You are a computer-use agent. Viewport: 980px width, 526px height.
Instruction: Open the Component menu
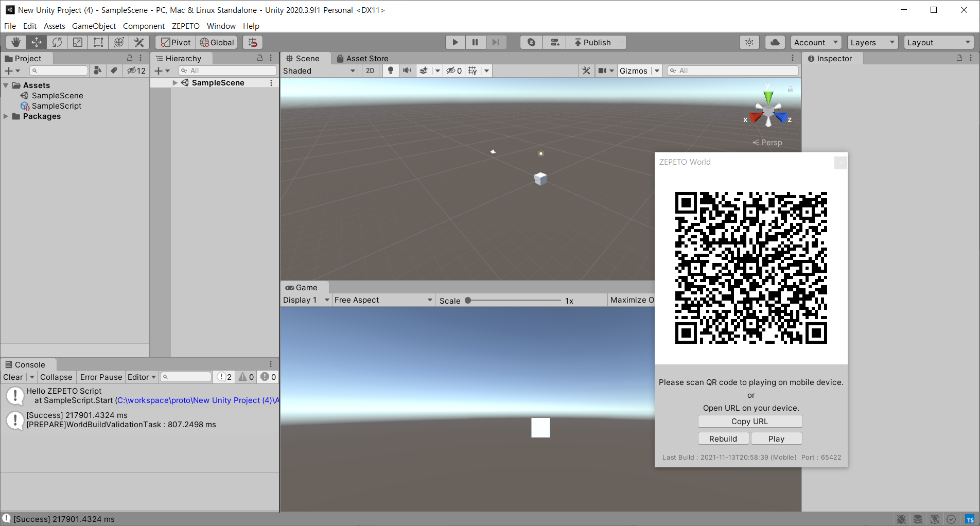[x=144, y=26]
